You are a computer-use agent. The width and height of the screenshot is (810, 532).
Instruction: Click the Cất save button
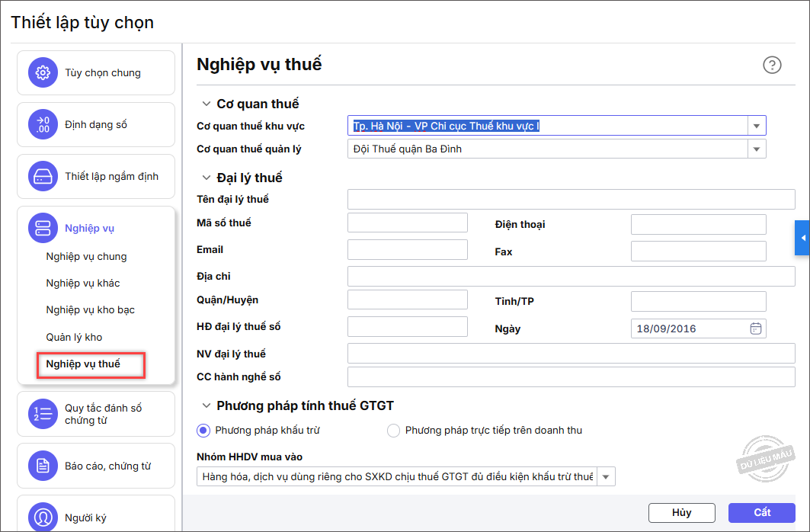coord(761,513)
